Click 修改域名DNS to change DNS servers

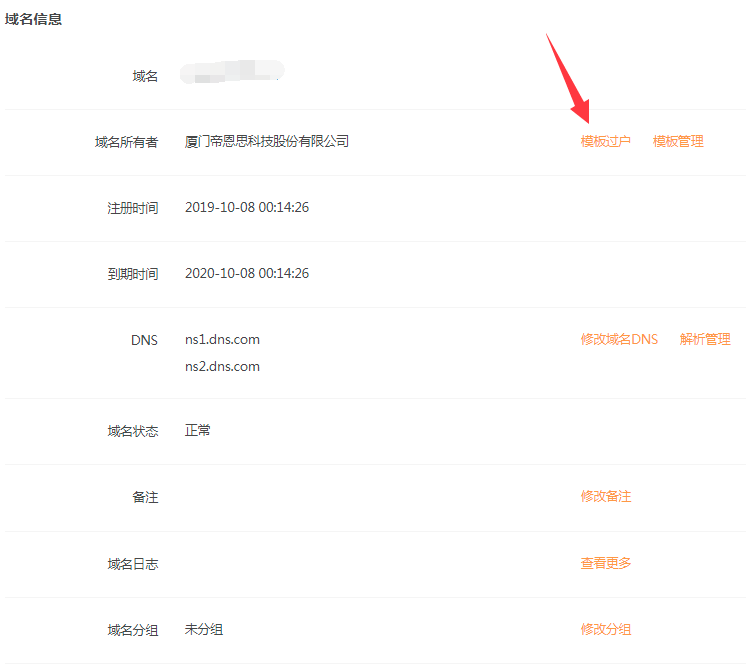(x=619, y=340)
